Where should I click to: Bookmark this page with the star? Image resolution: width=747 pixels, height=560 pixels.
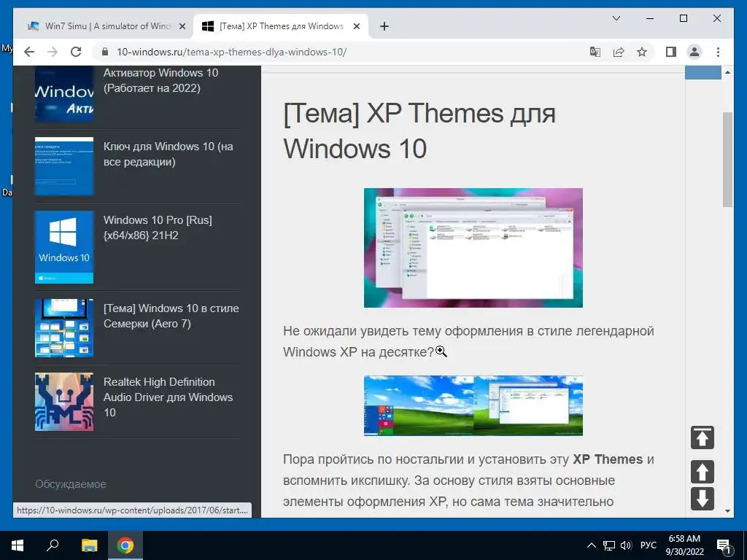642,52
